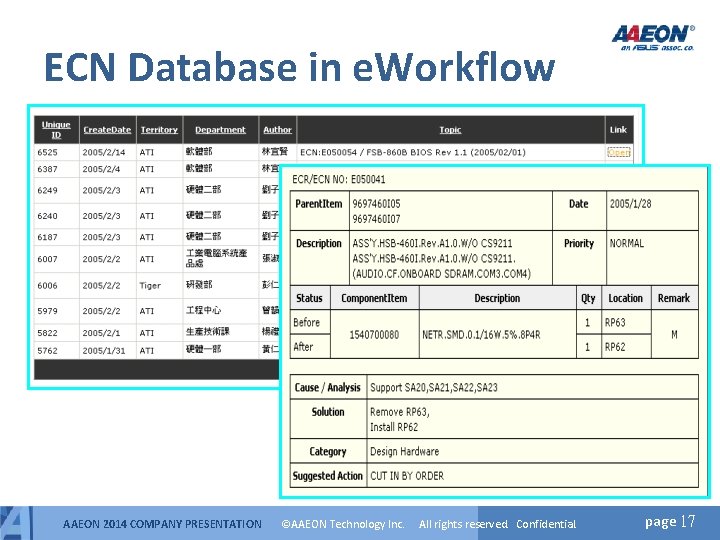This screenshot has width=720, height=540.
Task: Click Support SA20,SA21,SA22,SA23 cause text
Action: coord(434,387)
